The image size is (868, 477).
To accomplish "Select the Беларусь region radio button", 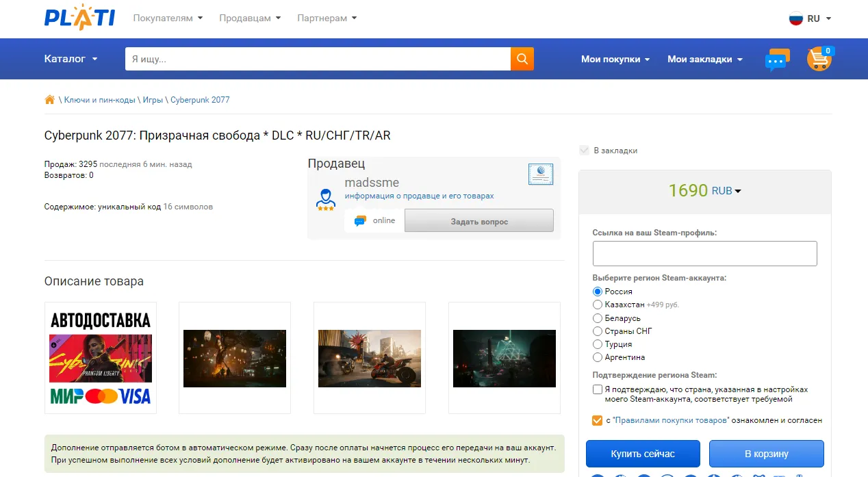I will coord(598,318).
